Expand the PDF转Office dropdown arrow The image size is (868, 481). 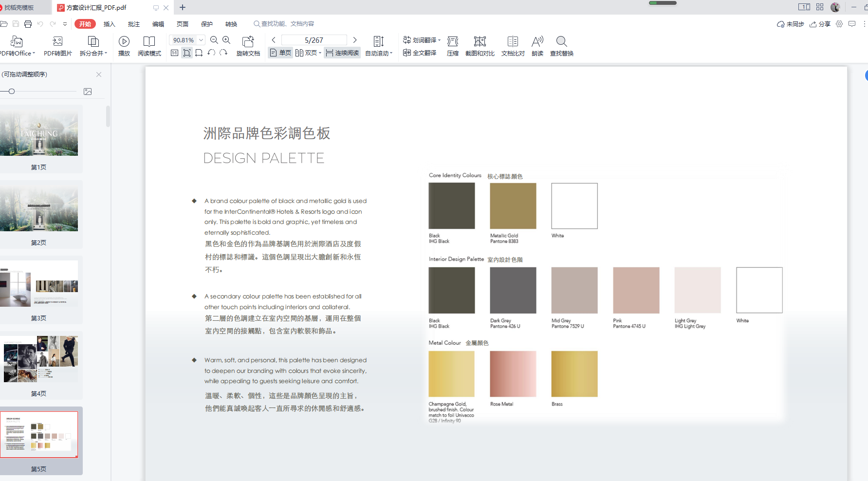pyautogui.click(x=34, y=53)
